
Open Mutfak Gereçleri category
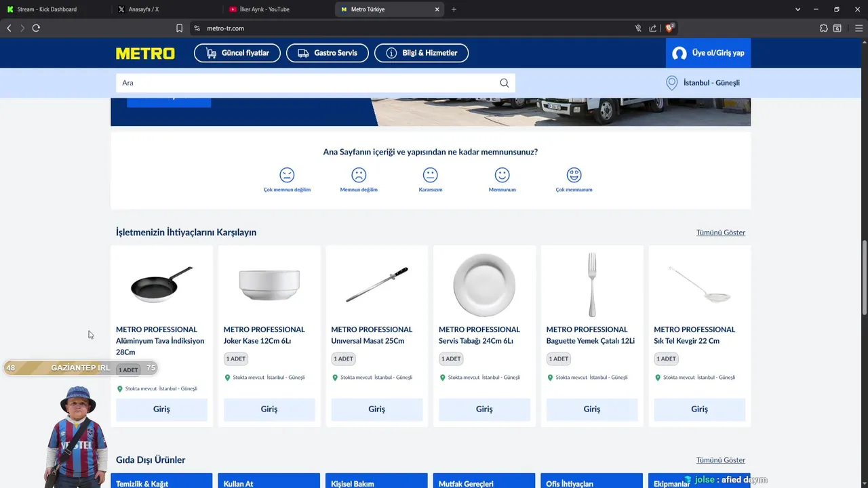click(x=484, y=481)
